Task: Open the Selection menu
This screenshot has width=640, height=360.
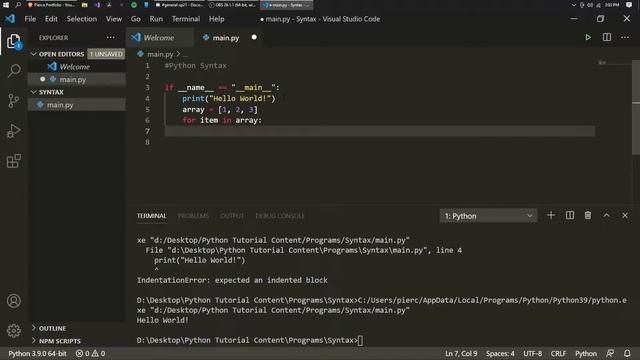Action: pos(82,19)
